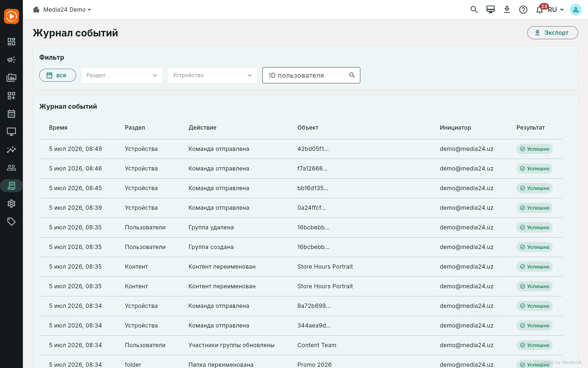The width and height of the screenshot is (588, 368).
Task: Open the Устройство filter dropdown
Action: (212, 75)
